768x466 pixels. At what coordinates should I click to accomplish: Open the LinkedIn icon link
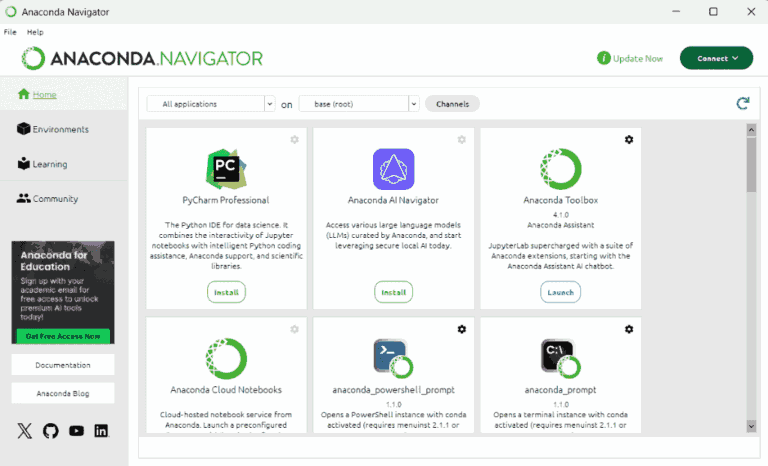101,431
